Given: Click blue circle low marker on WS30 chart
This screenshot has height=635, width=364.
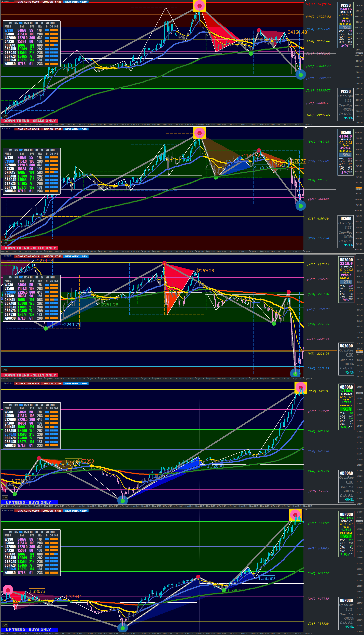Looking at the screenshot, I should coord(301,75).
